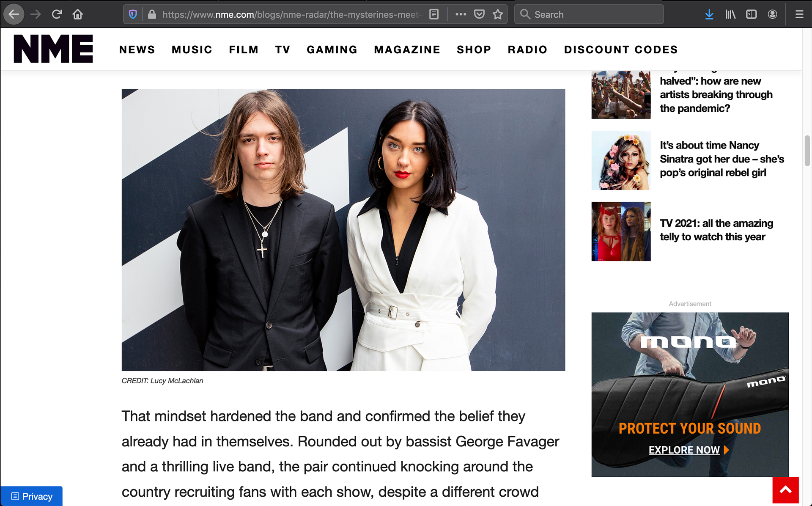The height and width of the screenshot is (506, 812).
Task: Click the browser Search input box
Action: coord(589,14)
